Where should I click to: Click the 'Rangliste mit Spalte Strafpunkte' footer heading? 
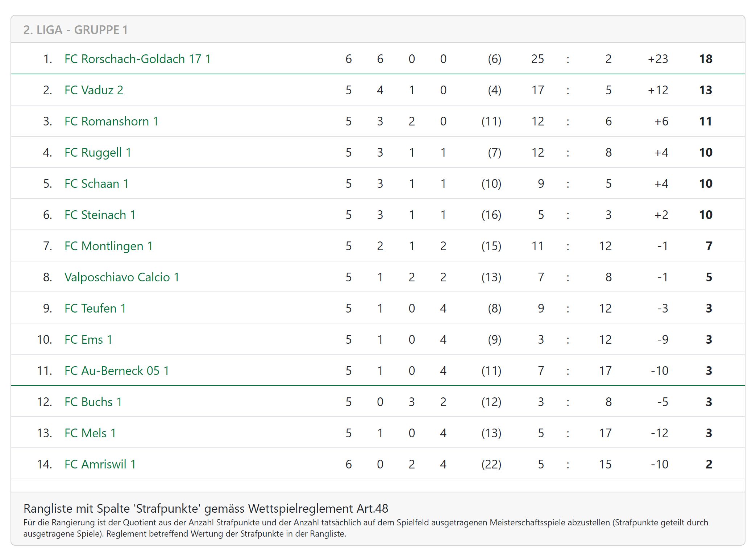[205, 508]
